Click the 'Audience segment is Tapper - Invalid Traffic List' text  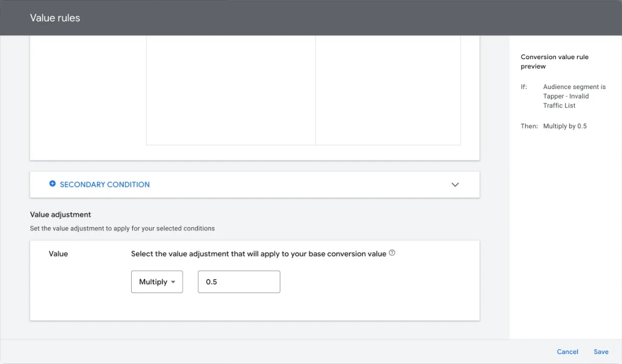coord(574,96)
